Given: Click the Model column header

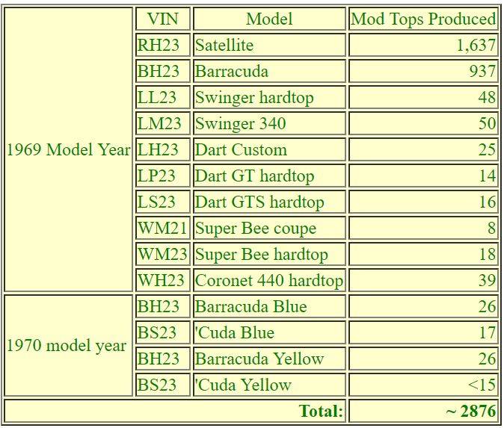Looking at the screenshot, I should [x=269, y=19].
